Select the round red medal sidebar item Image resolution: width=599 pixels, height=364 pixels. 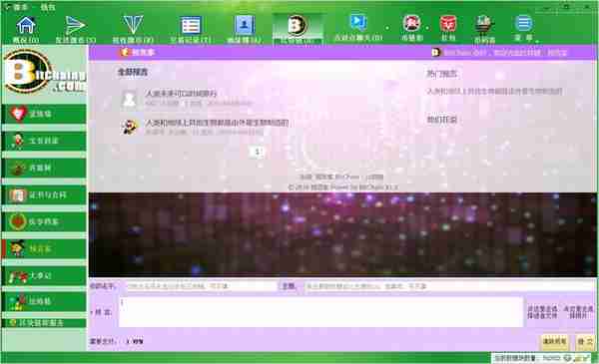tap(44, 221)
